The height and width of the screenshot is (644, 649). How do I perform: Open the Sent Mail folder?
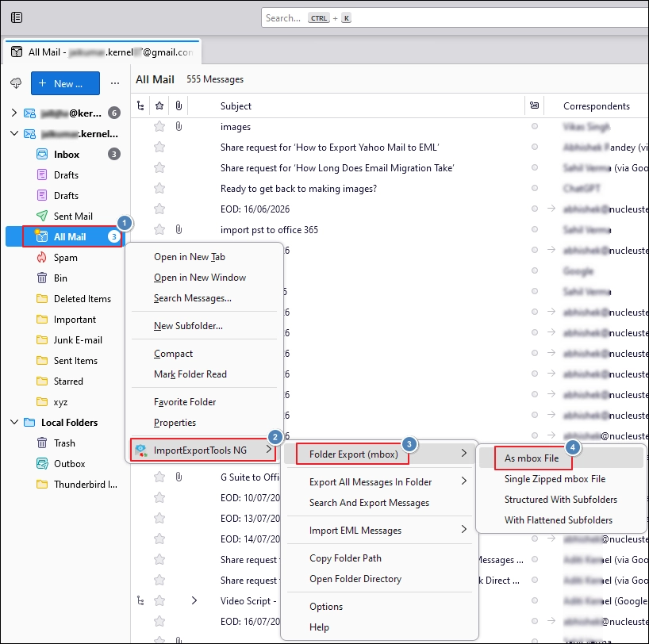pos(73,216)
